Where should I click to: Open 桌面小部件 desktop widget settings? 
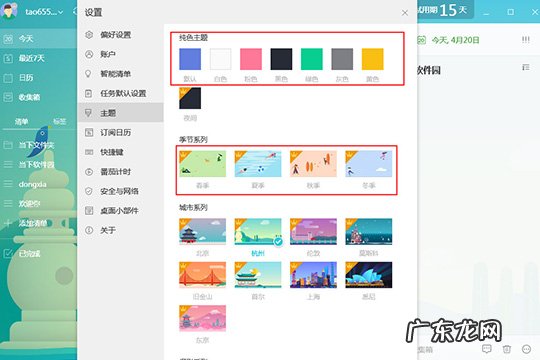click(120, 211)
